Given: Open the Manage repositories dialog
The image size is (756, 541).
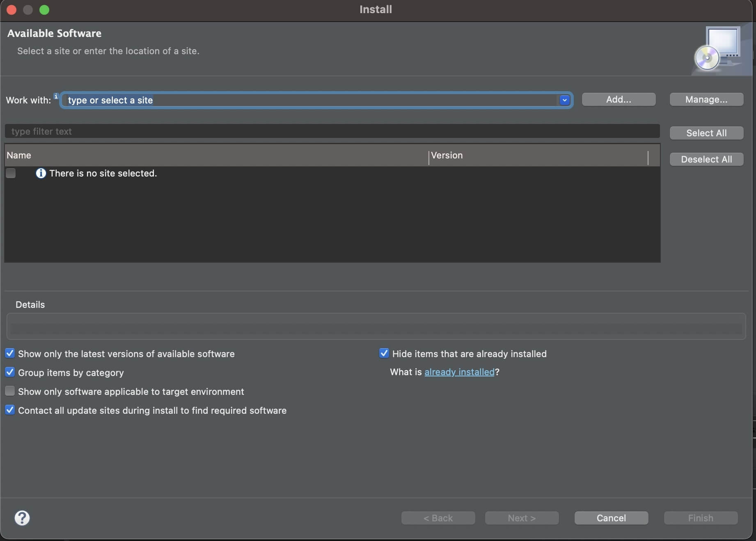Looking at the screenshot, I should [706, 99].
